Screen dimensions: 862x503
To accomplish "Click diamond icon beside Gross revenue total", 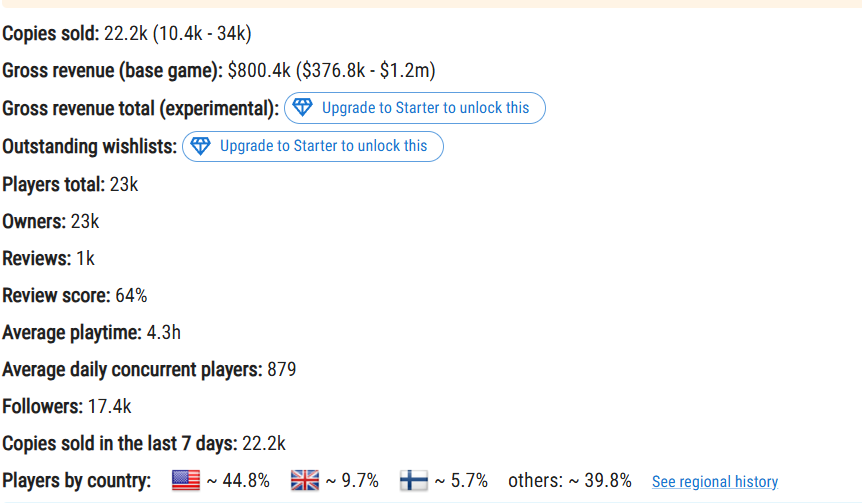I will pyautogui.click(x=302, y=107).
